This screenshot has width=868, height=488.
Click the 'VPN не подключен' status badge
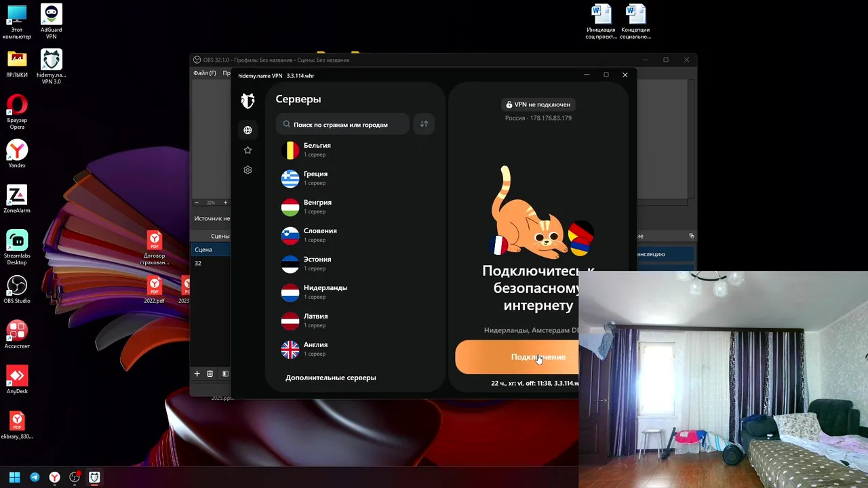tap(538, 104)
